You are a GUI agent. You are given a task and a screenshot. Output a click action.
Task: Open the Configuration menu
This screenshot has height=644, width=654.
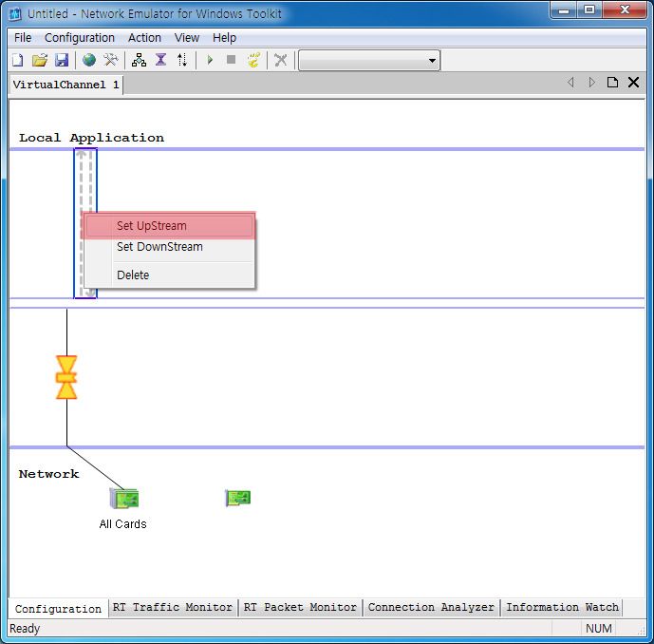click(x=79, y=38)
